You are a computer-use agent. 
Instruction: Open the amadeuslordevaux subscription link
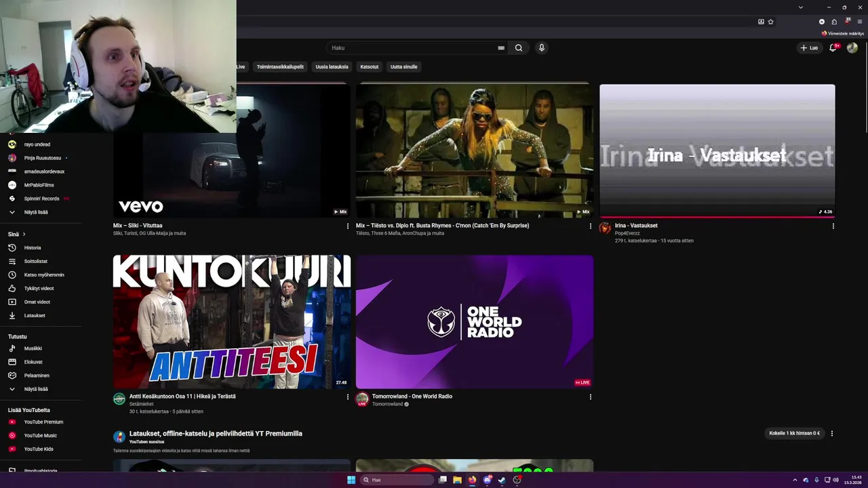point(44,171)
